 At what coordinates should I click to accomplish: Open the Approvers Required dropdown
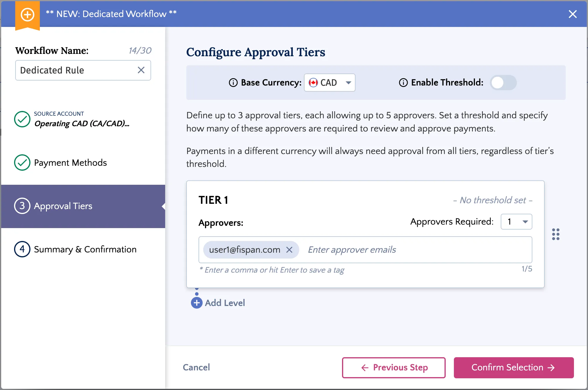pos(516,222)
